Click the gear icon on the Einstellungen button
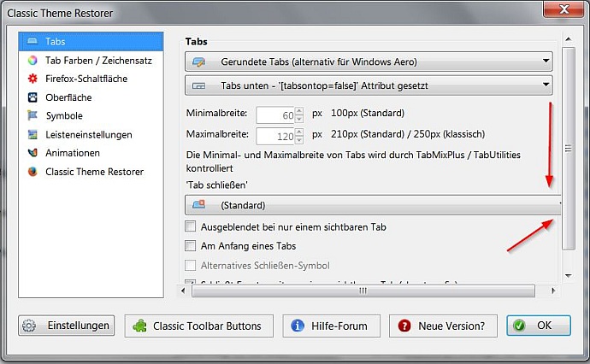Image resolution: width=590 pixels, height=364 pixels. [29, 326]
